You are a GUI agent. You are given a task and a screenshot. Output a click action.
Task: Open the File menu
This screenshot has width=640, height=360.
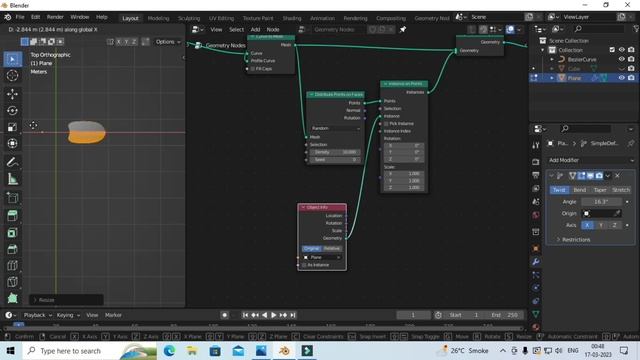[x=20, y=17]
